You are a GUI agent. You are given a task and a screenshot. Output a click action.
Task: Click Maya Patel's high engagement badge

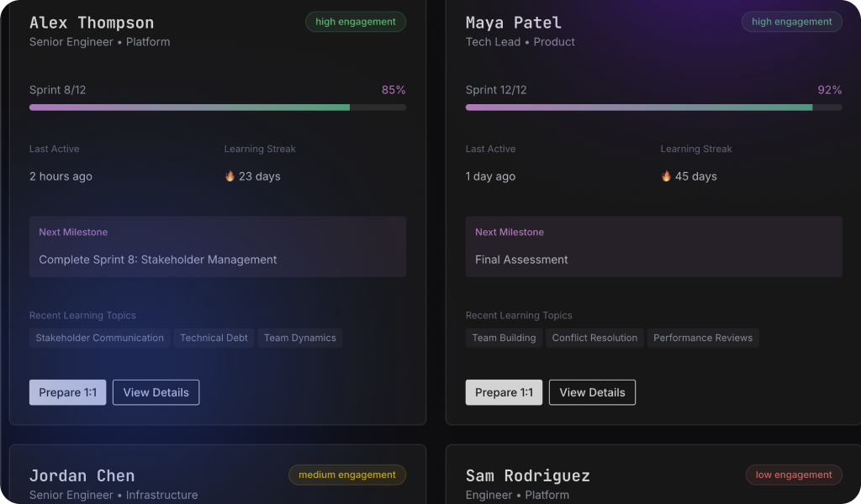tap(791, 22)
